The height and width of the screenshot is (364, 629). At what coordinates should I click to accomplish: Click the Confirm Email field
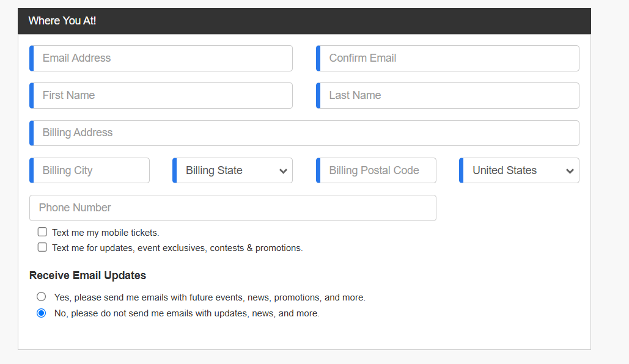point(447,58)
